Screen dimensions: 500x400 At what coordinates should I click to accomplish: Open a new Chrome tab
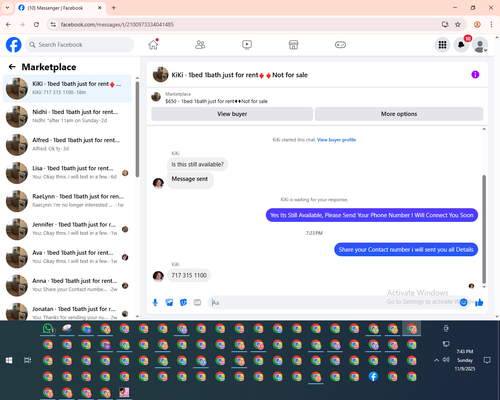114,8
